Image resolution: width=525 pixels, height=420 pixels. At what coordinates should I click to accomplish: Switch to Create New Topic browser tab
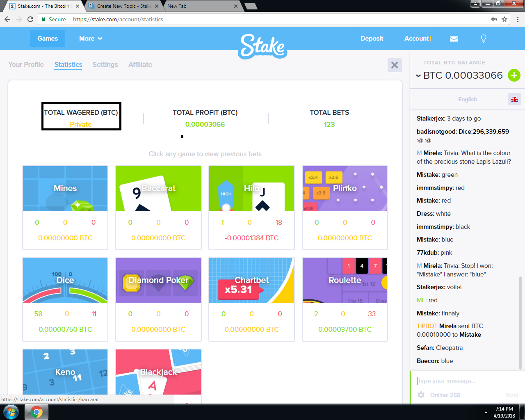[123, 6]
